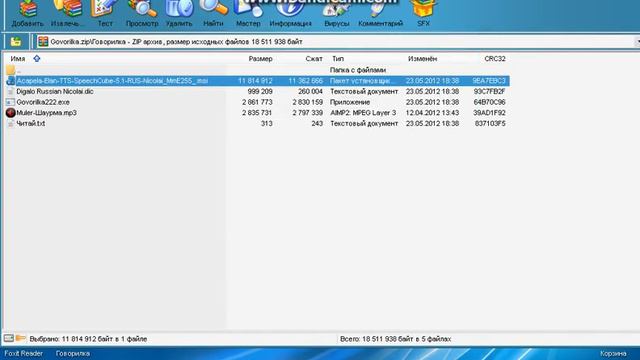
Task: Go up one folder with the up-arrow icon
Action: pos(16,41)
